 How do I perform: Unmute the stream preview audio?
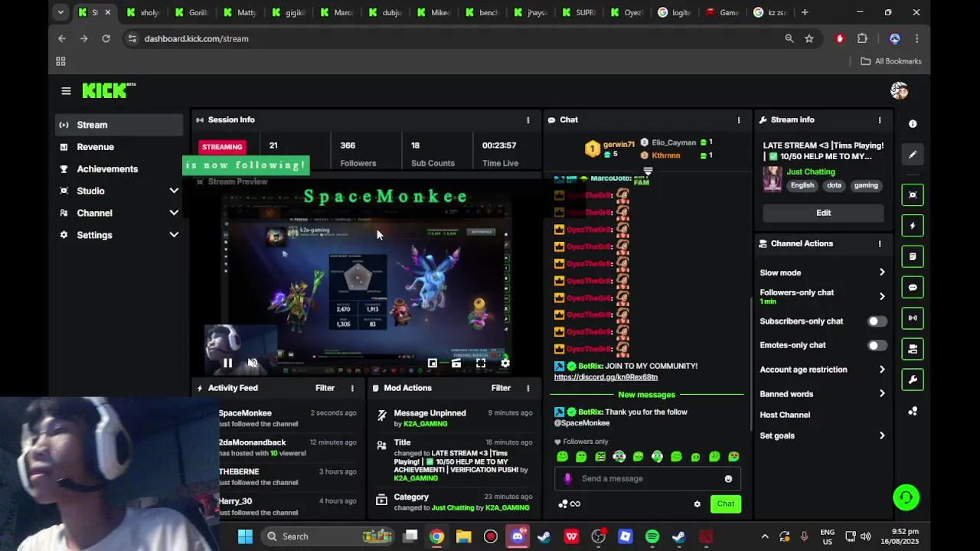253,364
